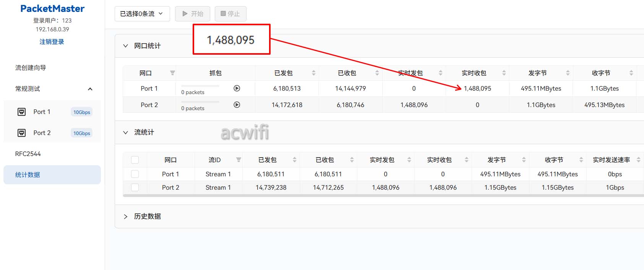The image size is (644, 270).
Task: Click the stream table horizontal scrollbar
Action: (383, 195)
